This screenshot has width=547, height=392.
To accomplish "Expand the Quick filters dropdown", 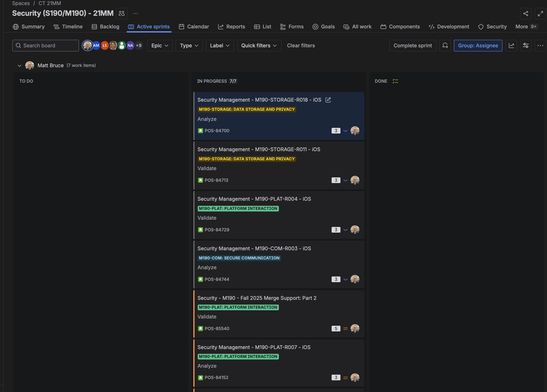I will pyautogui.click(x=259, y=45).
